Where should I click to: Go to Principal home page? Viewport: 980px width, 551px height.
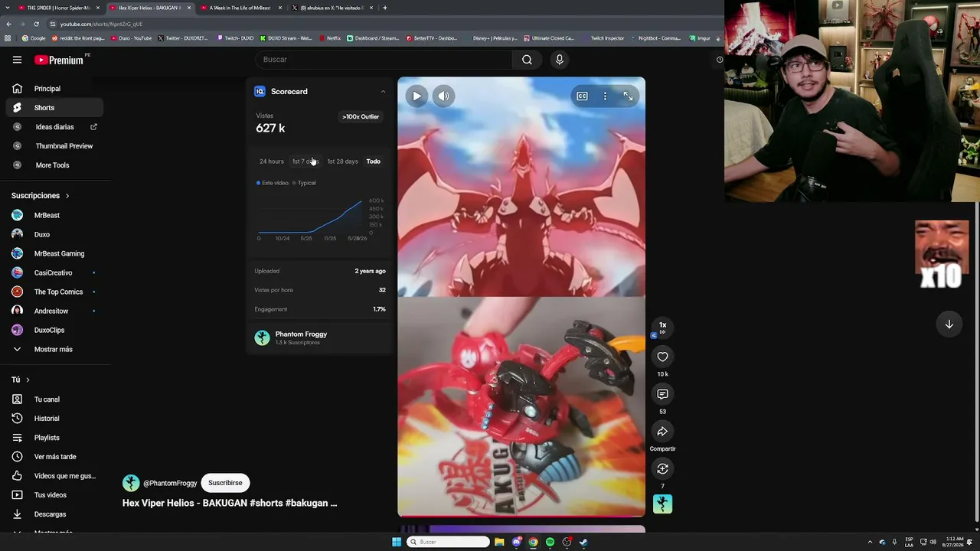click(54, 89)
